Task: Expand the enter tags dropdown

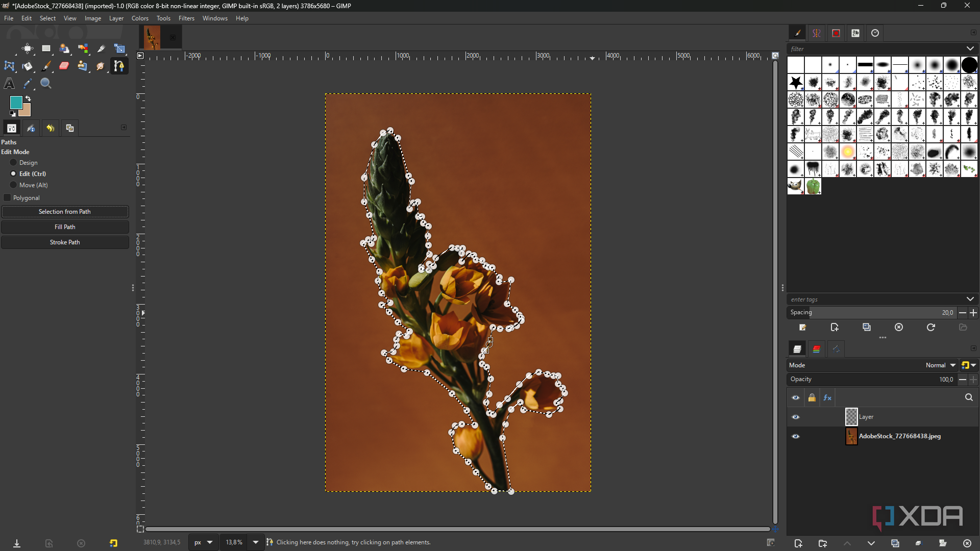Action: pos(970,299)
